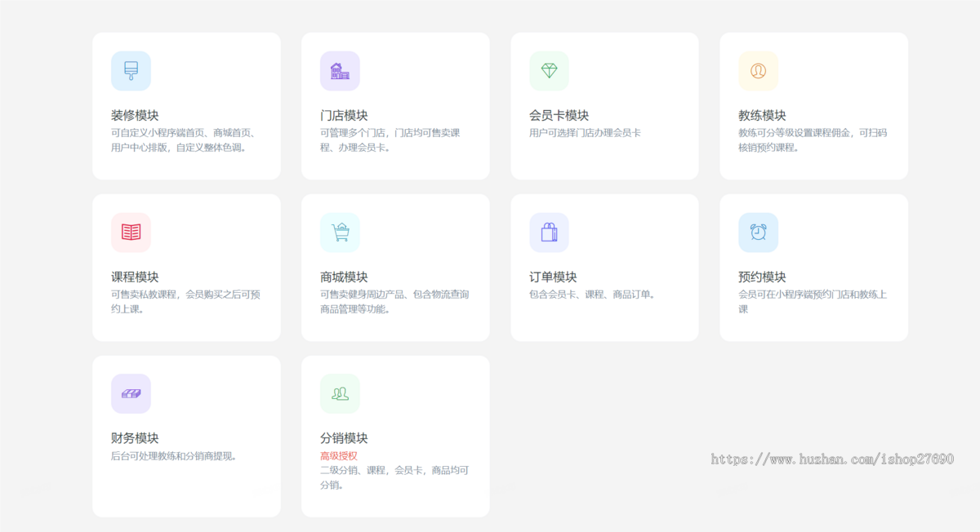Select the 课程模块 title

point(135,277)
